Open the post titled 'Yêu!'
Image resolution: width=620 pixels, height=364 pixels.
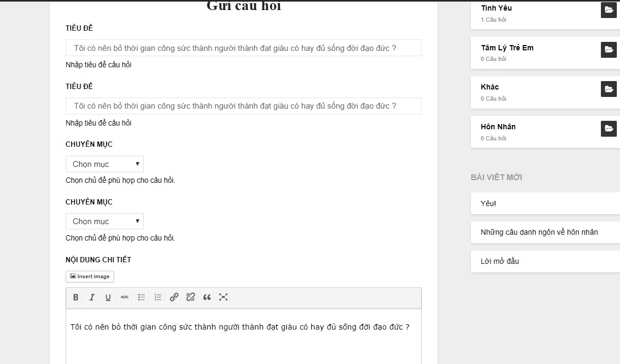point(488,203)
